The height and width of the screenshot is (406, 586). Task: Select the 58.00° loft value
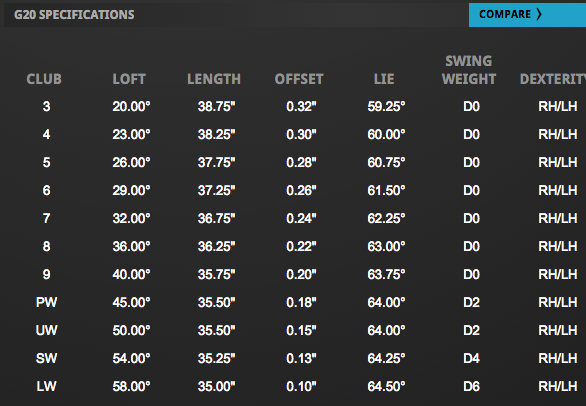(x=131, y=386)
